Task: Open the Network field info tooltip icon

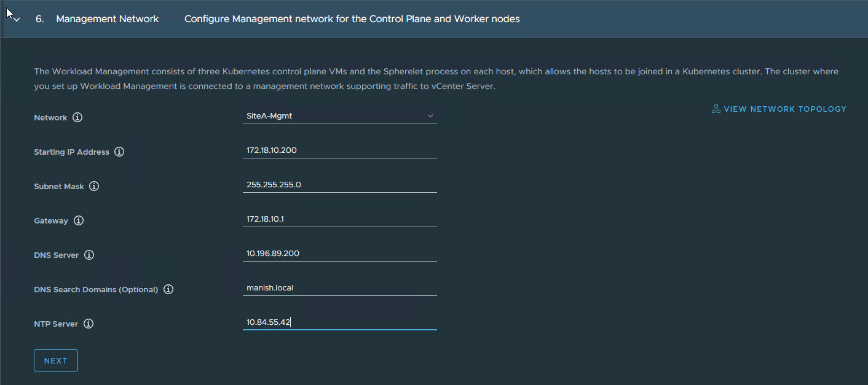Action: pyautogui.click(x=77, y=117)
